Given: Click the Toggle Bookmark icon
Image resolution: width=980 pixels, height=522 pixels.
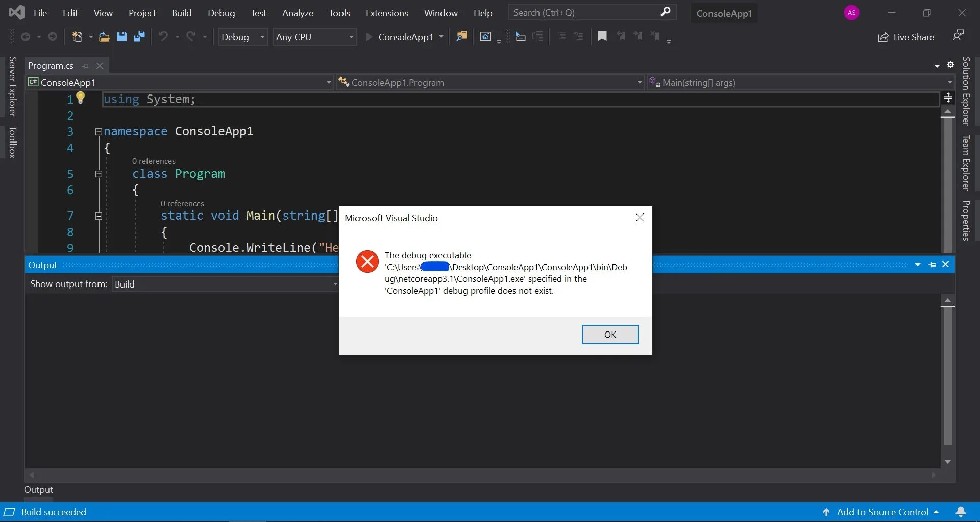Looking at the screenshot, I should (602, 36).
